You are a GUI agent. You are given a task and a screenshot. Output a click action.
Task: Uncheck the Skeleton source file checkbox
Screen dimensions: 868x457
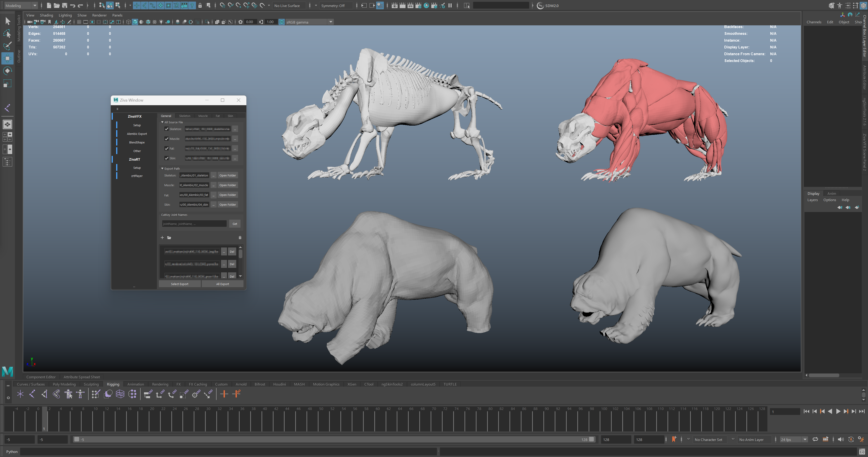[166, 129]
